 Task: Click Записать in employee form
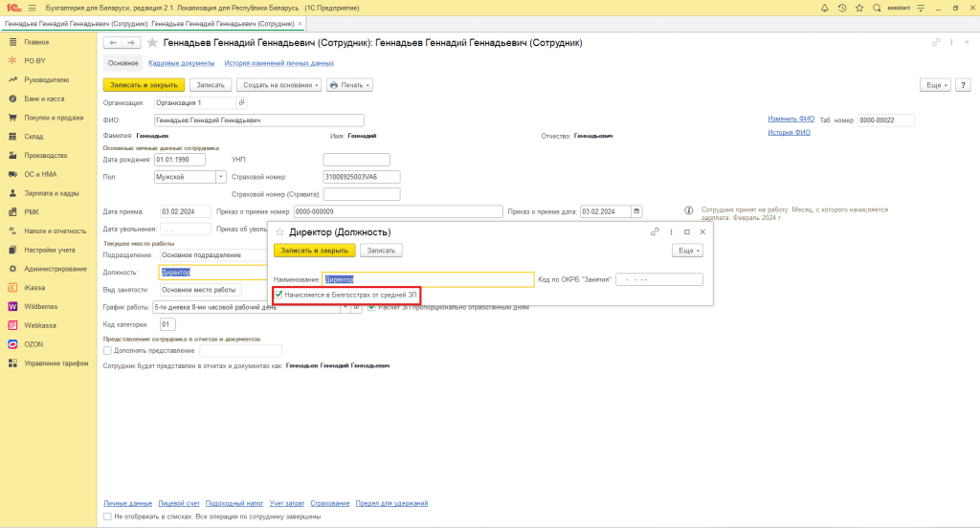[211, 85]
